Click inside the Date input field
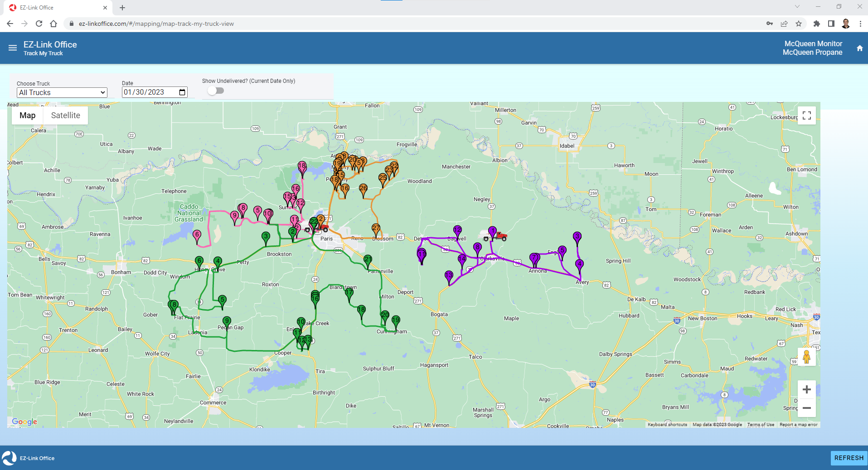868x470 pixels. [x=145, y=92]
